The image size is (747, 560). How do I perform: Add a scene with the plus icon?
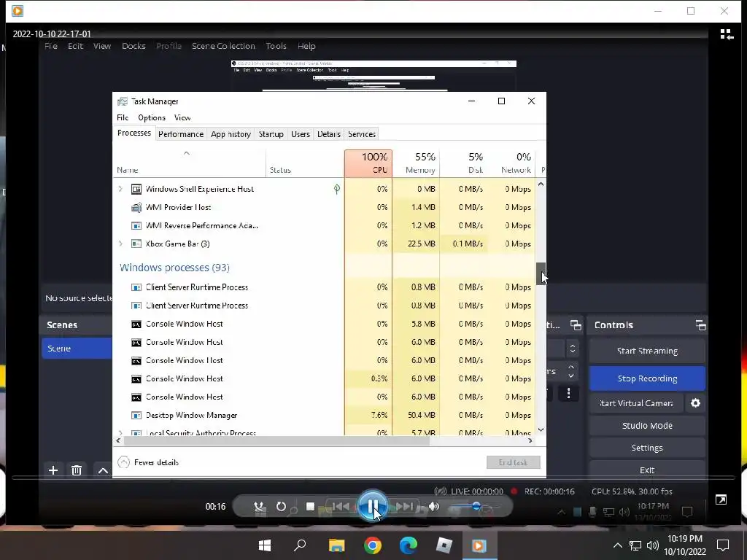coord(53,470)
